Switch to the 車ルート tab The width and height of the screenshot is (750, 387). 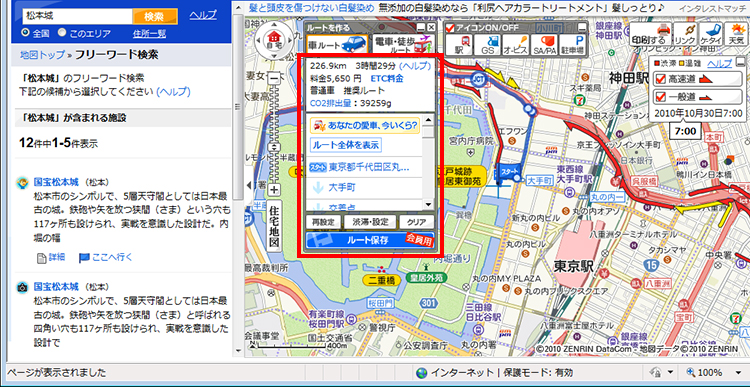[337, 44]
